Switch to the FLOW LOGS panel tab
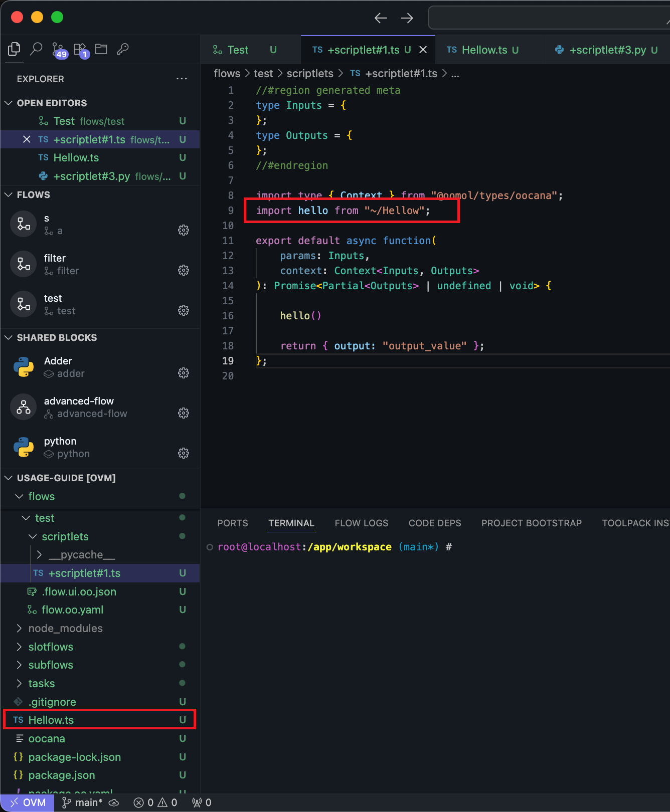Screen dimensions: 670x812 361,523
